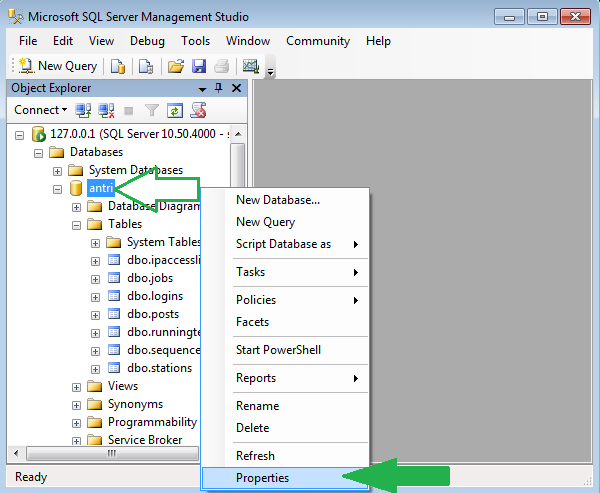Collapse the Tables folder node

[77, 225]
